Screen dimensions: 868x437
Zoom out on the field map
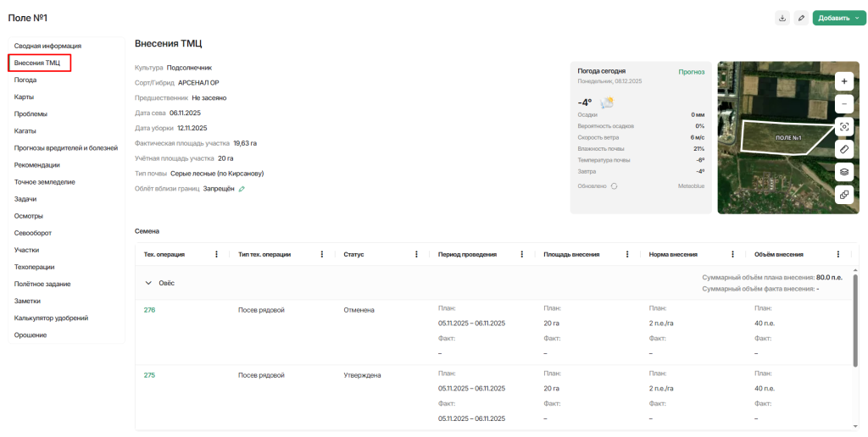[x=843, y=104]
